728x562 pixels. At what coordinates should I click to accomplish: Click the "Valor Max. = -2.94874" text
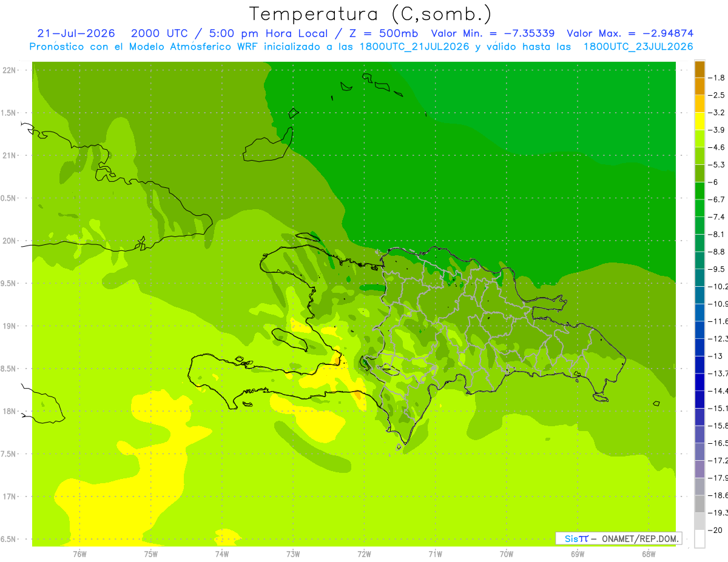[x=630, y=33]
